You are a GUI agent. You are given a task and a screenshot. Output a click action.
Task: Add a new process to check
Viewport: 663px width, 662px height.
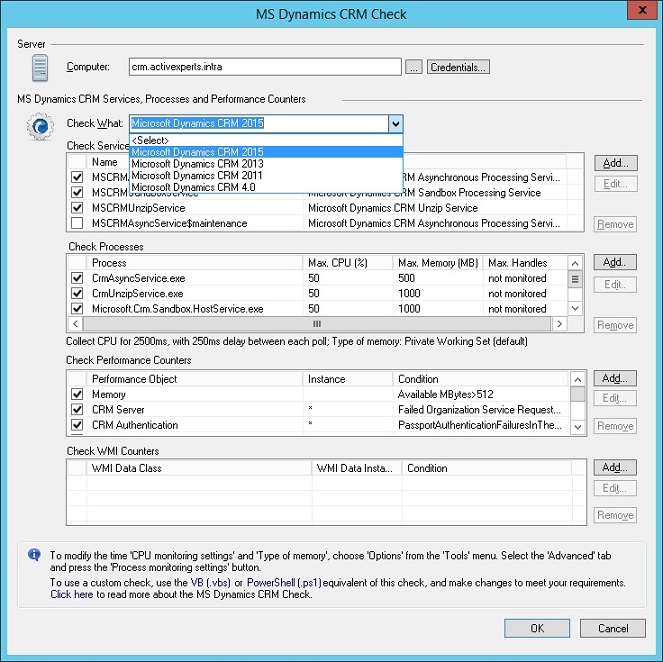pyautogui.click(x=615, y=262)
